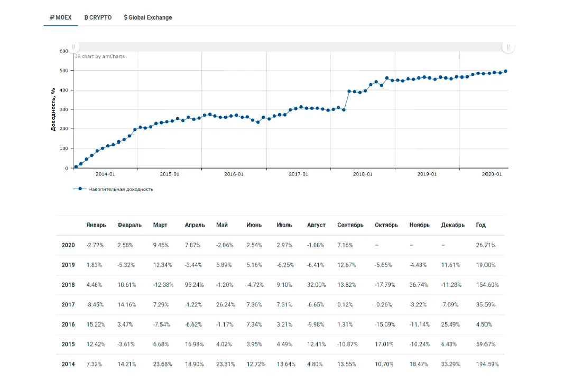This screenshot has height=392, width=564.
Task: Click the first data point near zero
Action: (x=76, y=166)
